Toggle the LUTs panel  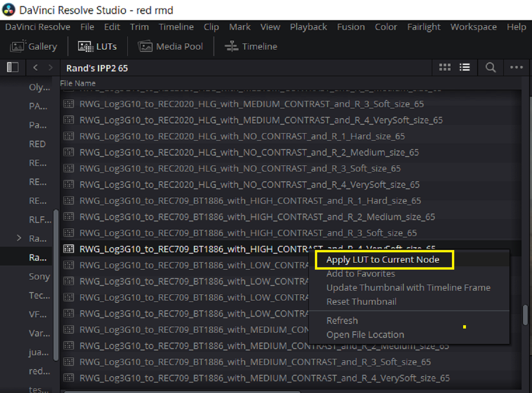pos(97,47)
